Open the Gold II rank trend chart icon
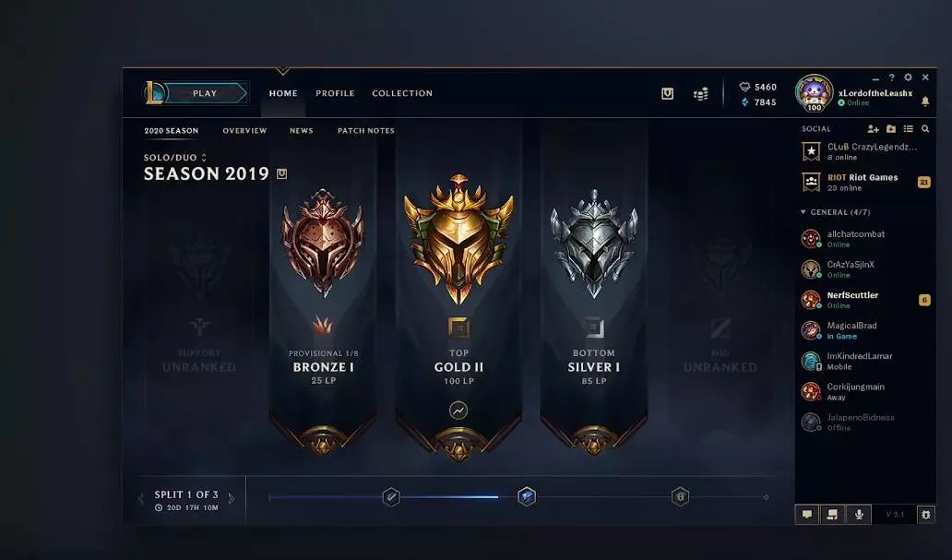The width and height of the screenshot is (952, 560). [458, 411]
